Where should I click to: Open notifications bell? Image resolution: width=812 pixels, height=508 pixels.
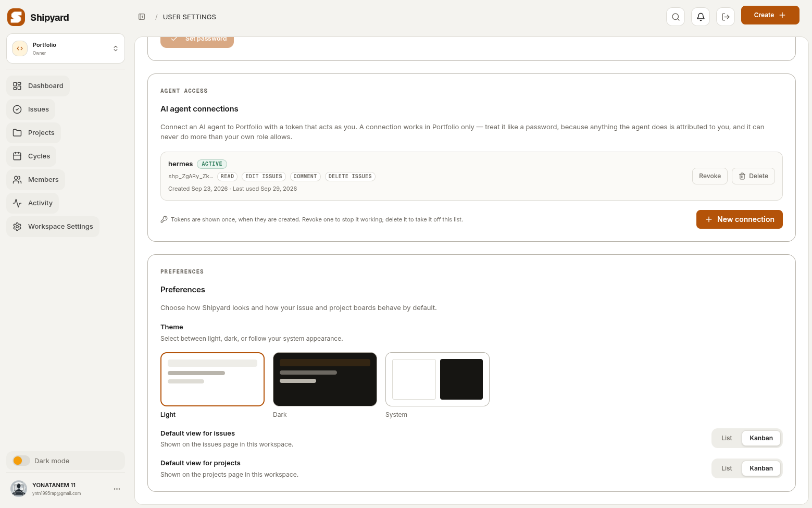click(x=701, y=17)
